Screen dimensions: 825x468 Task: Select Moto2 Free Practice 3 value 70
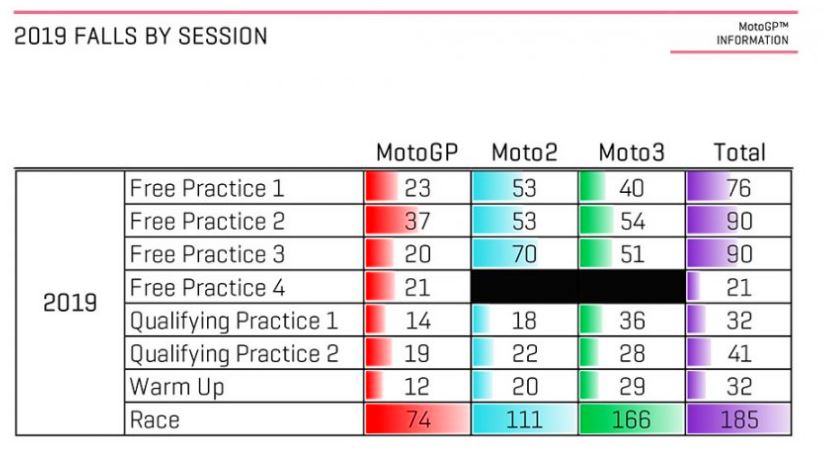pyautogui.click(x=524, y=254)
